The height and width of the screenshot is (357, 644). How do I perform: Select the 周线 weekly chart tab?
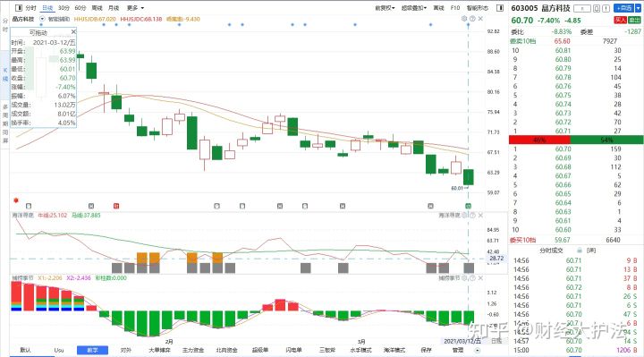pyautogui.click(x=97, y=8)
